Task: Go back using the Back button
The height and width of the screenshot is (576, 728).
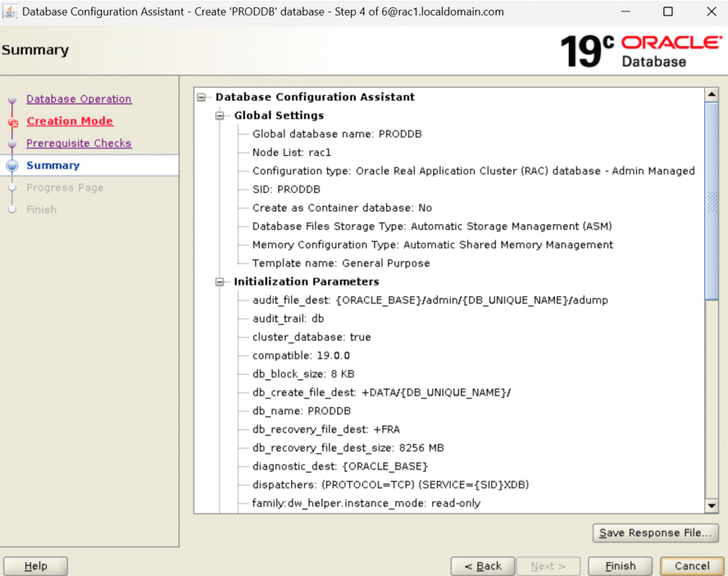Action: pyautogui.click(x=483, y=566)
